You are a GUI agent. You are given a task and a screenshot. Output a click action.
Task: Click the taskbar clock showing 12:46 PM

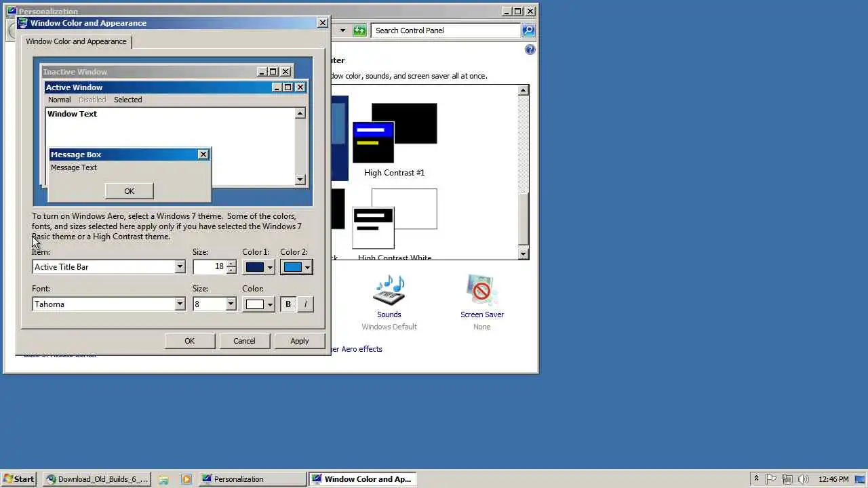coord(833,479)
